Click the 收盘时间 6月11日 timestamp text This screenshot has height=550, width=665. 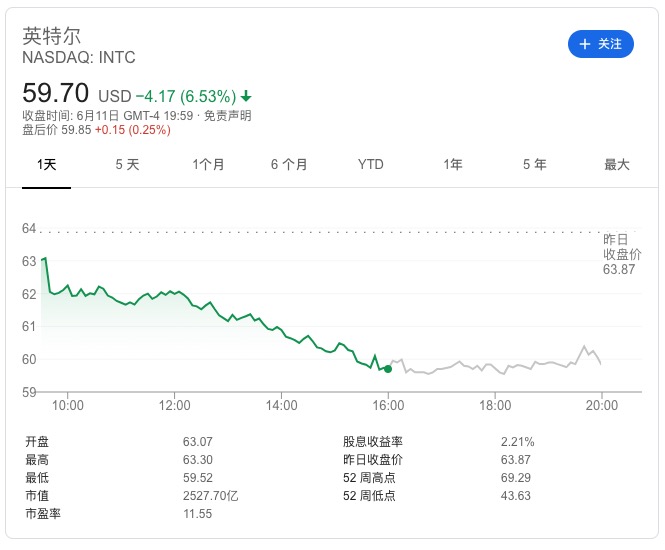[x=108, y=115]
